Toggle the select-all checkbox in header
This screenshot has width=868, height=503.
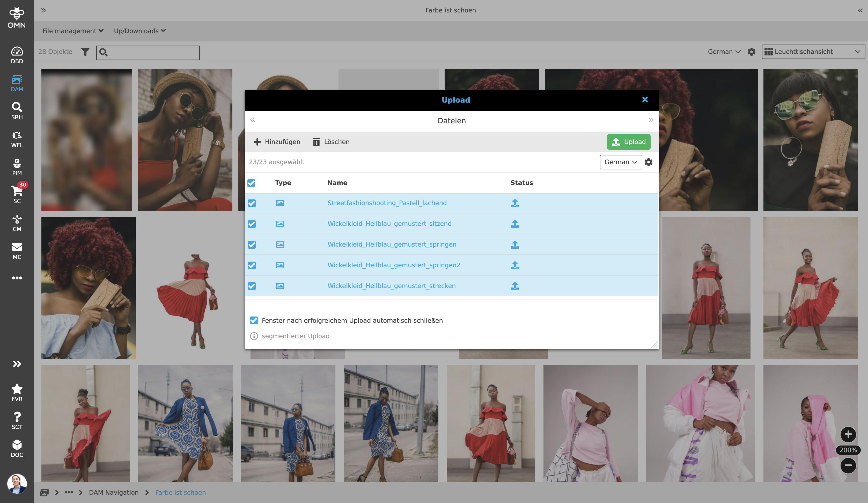pos(252,183)
